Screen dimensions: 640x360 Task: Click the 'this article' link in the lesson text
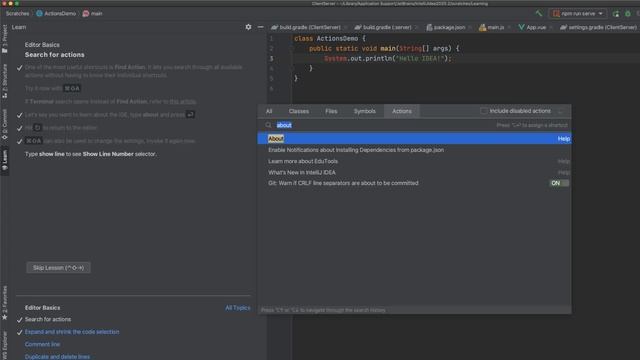pos(182,101)
